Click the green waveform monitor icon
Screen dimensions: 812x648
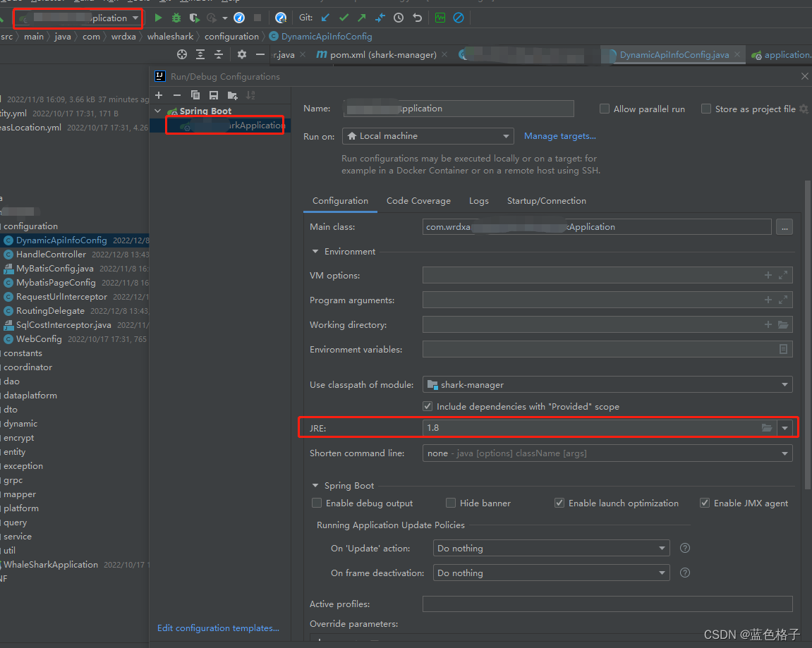(440, 18)
